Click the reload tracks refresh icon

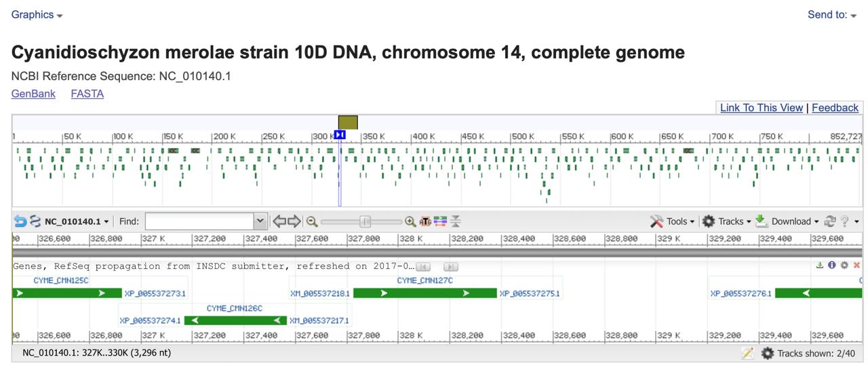tap(829, 221)
